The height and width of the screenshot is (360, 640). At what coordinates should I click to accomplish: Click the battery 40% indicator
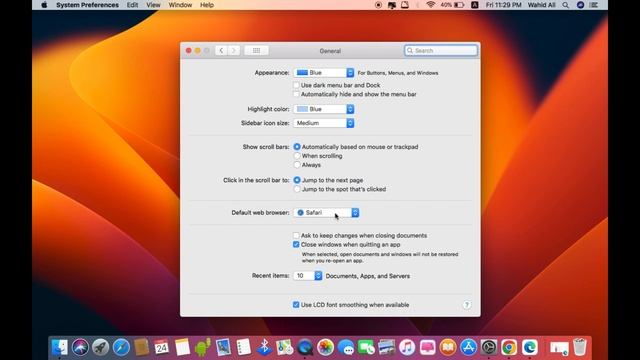[x=452, y=5]
